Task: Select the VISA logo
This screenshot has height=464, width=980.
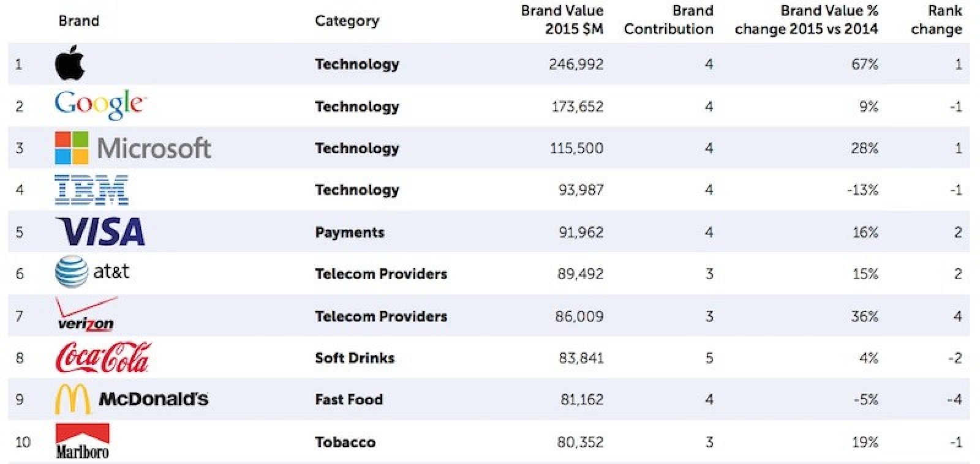Action: [x=100, y=232]
